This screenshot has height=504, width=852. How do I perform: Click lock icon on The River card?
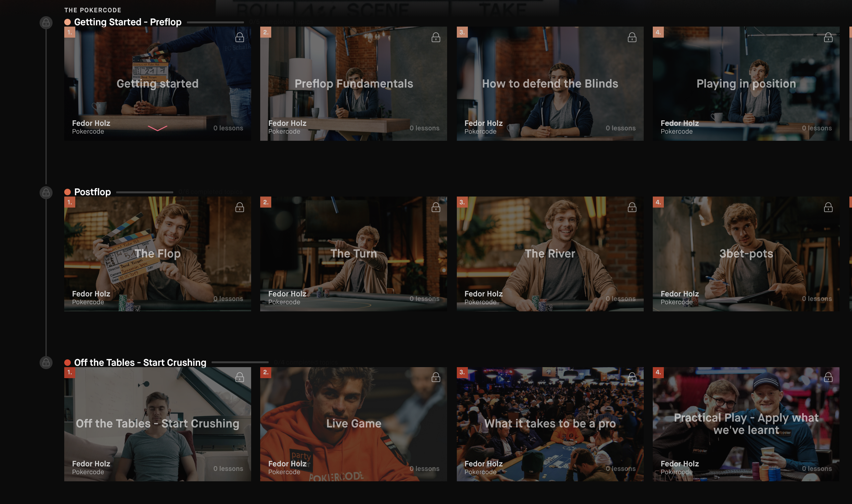[x=632, y=207]
